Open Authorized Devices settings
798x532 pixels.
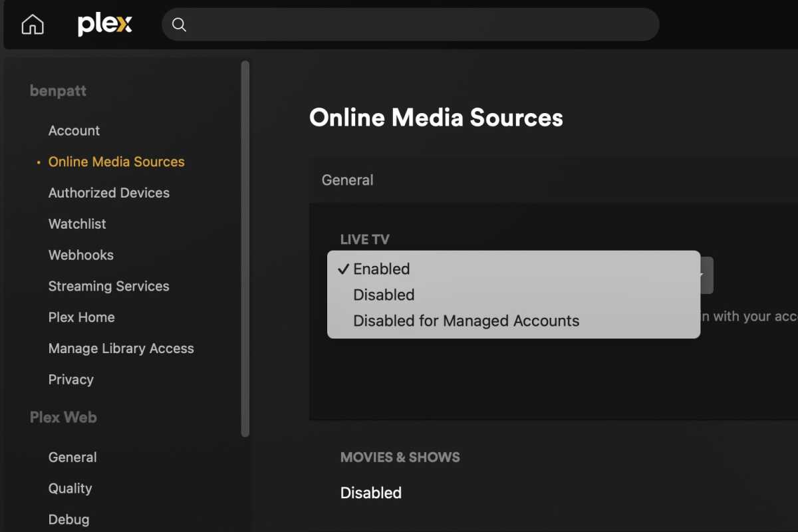coord(108,193)
